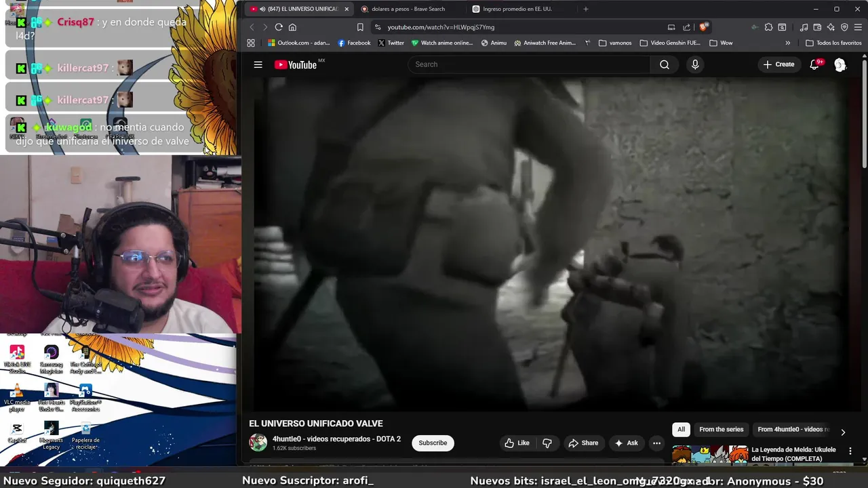The width and height of the screenshot is (868, 488).
Task: Select the From 4huntle0 chip
Action: point(793,429)
